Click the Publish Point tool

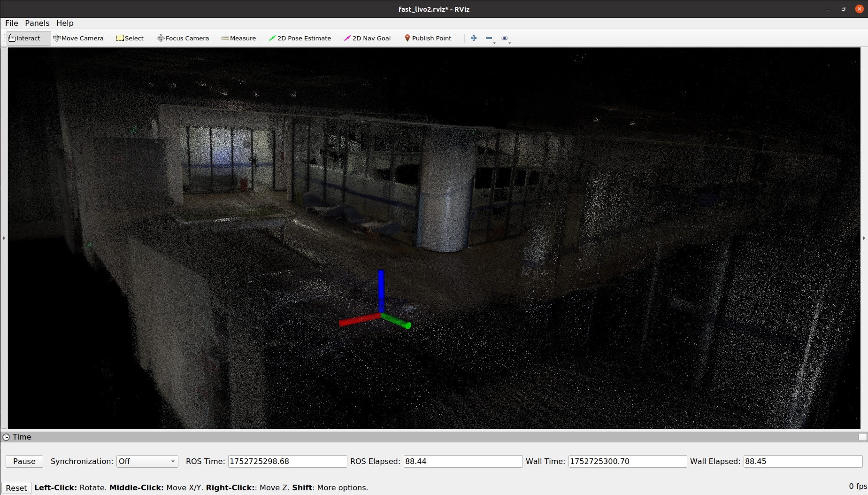(428, 39)
